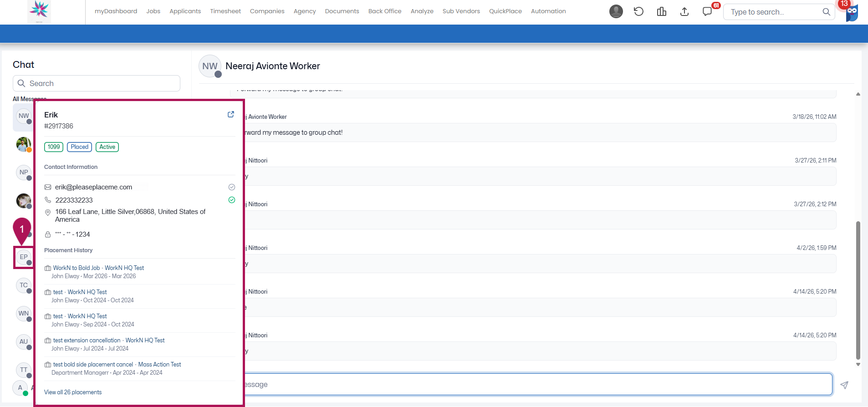
Task: Click View all 26 placements link
Action: [x=73, y=392]
